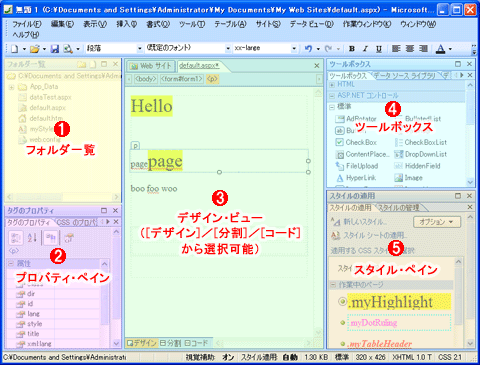Select the CheckBoxList control in toolbox
Screen dimensions: 480x365
point(421,142)
